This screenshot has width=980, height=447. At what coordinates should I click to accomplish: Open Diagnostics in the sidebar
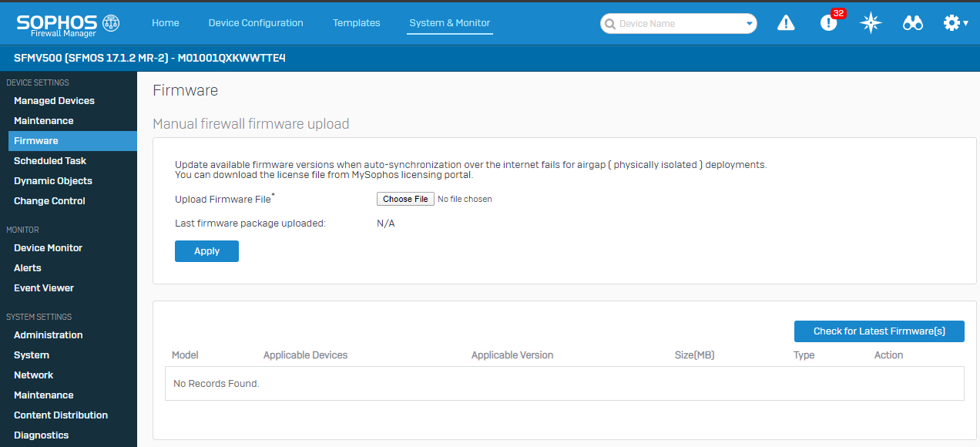[42, 435]
